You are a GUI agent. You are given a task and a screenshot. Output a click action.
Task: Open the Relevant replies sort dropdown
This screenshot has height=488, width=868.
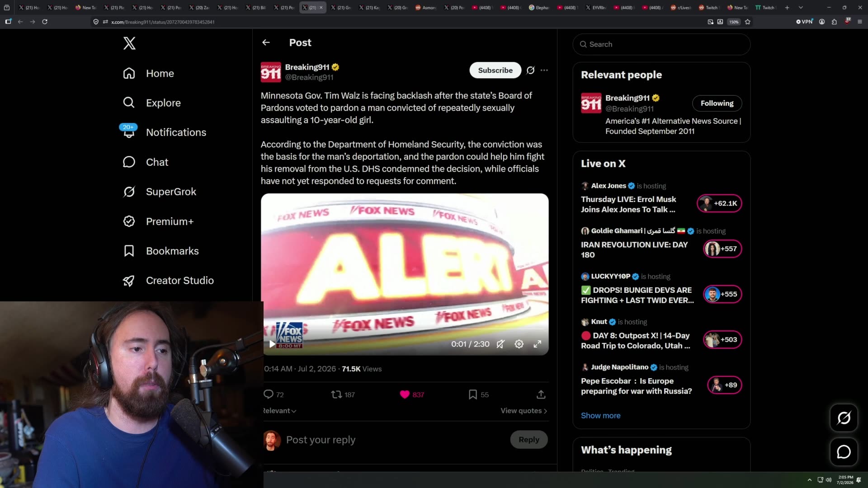coord(279,411)
